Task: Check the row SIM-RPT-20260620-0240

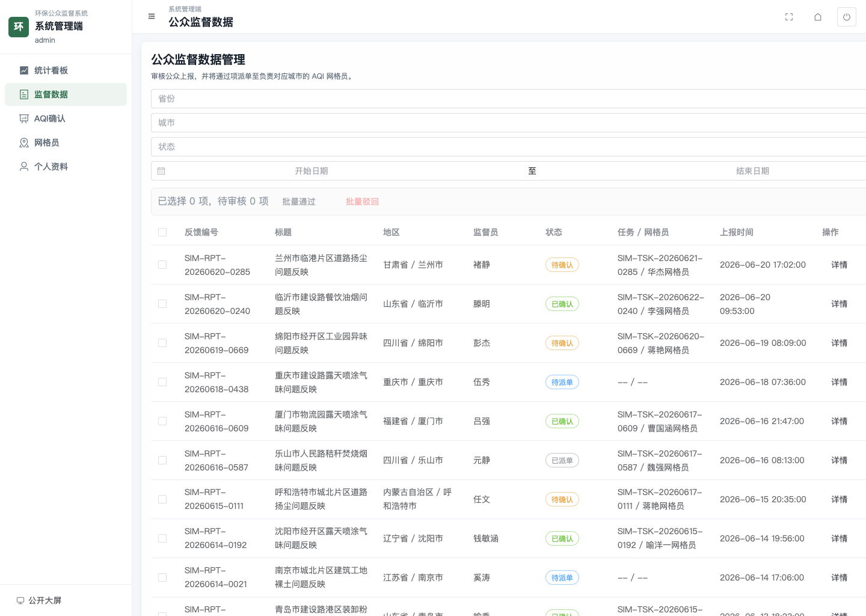Action: 162,304
